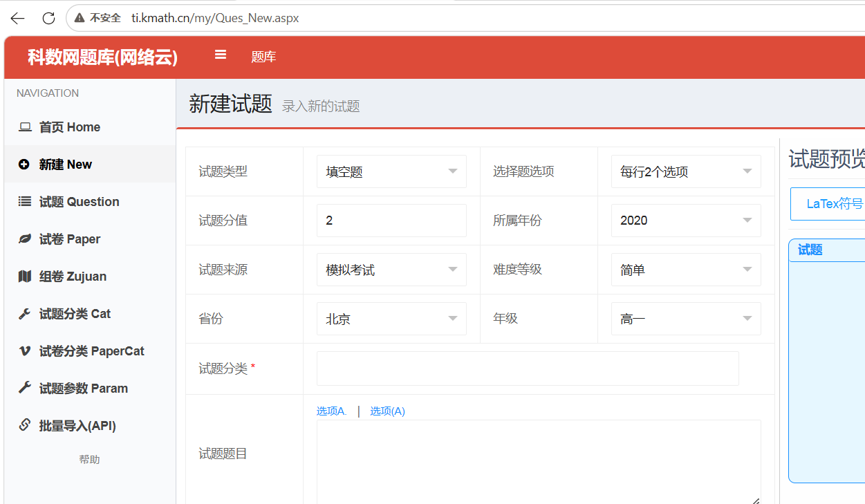Click the hamburger menu icon in header

[221, 55]
